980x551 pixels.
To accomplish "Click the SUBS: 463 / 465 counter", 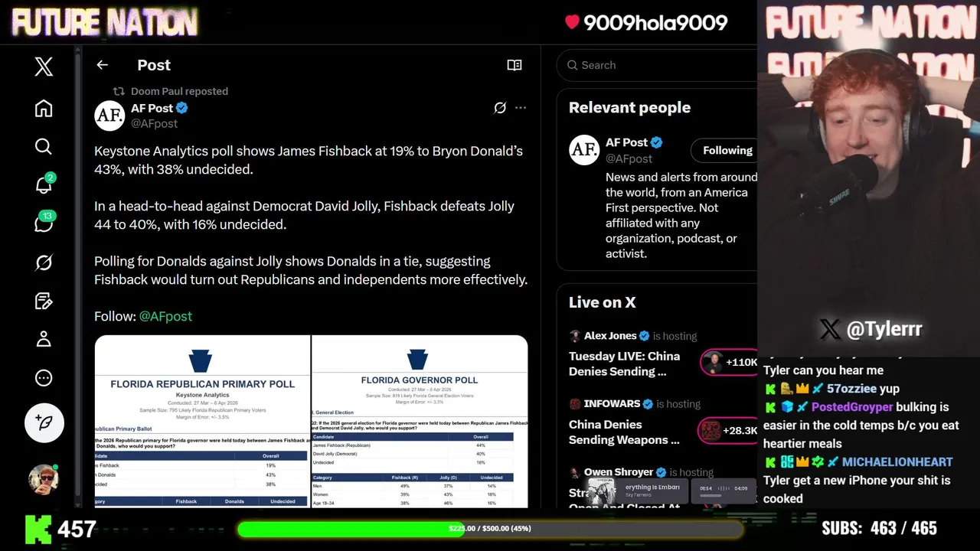I will click(x=879, y=529).
